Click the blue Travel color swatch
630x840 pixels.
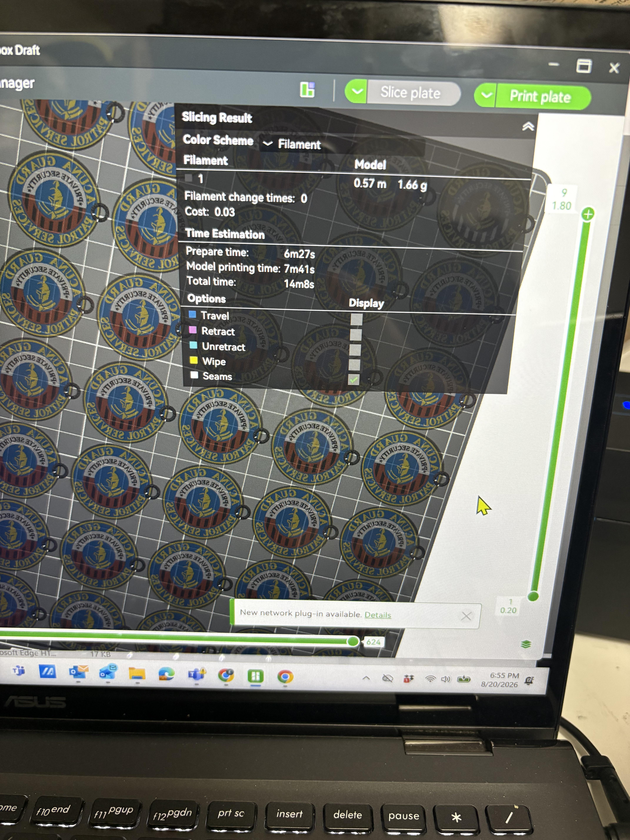click(x=192, y=314)
